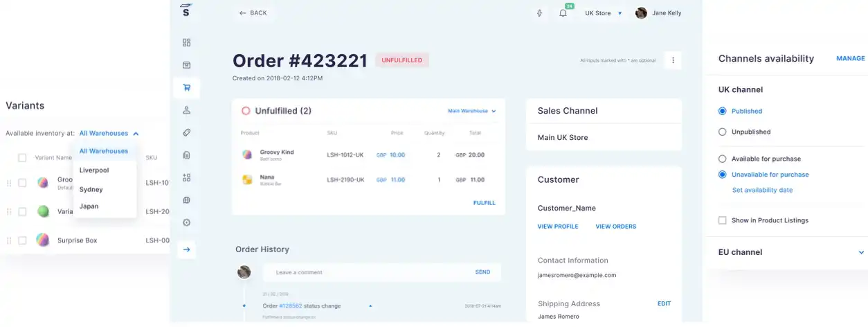Tick checkbox for variant with SKU LSH-10

tap(22, 183)
